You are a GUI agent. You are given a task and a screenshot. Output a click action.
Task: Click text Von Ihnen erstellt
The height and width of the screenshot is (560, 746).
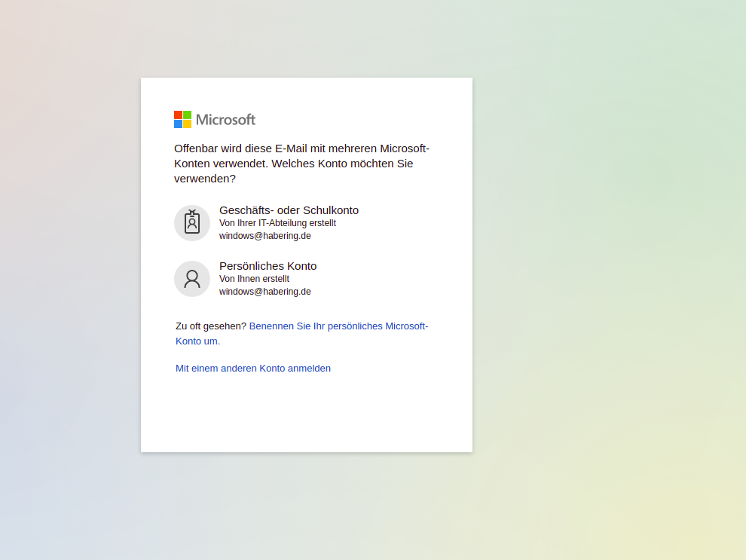(x=254, y=279)
